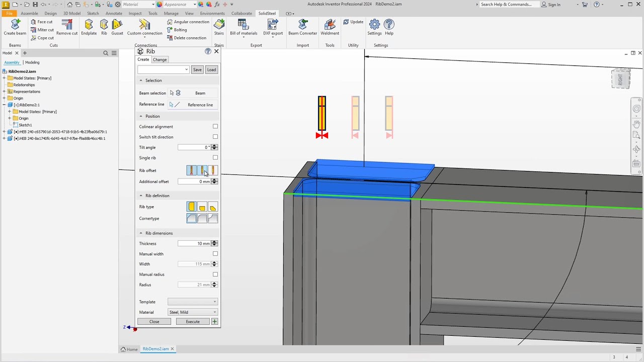The width and height of the screenshot is (644, 362).
Task: Click the Remove cut icon
Action: tap(67, 28)
